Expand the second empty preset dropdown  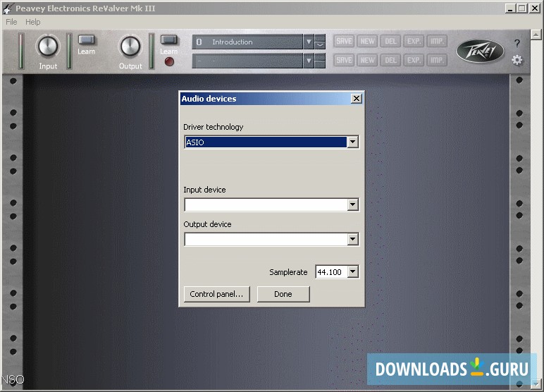[309, 61]
